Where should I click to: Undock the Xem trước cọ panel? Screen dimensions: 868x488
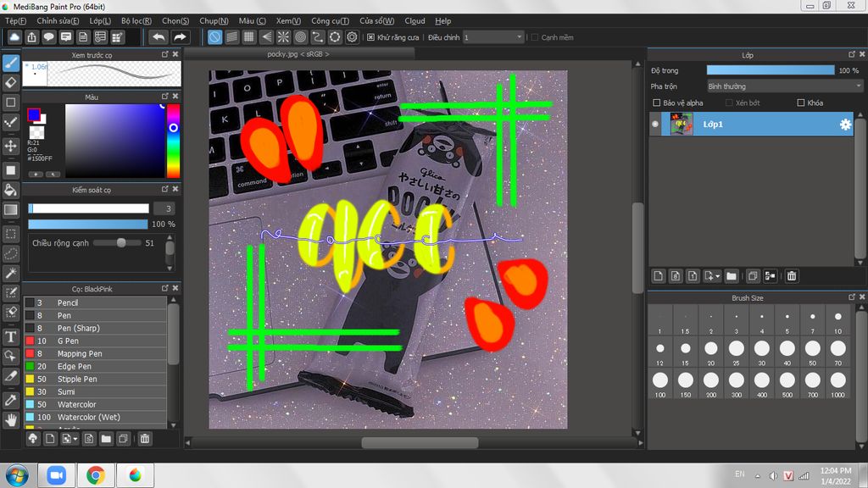pos(165,54)
